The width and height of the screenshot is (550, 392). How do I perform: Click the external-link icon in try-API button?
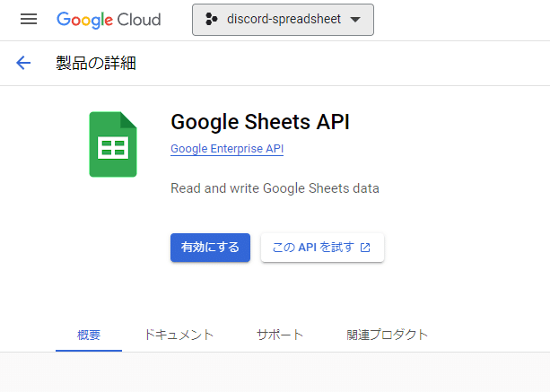pyautogui.click(x=365, y=248)
